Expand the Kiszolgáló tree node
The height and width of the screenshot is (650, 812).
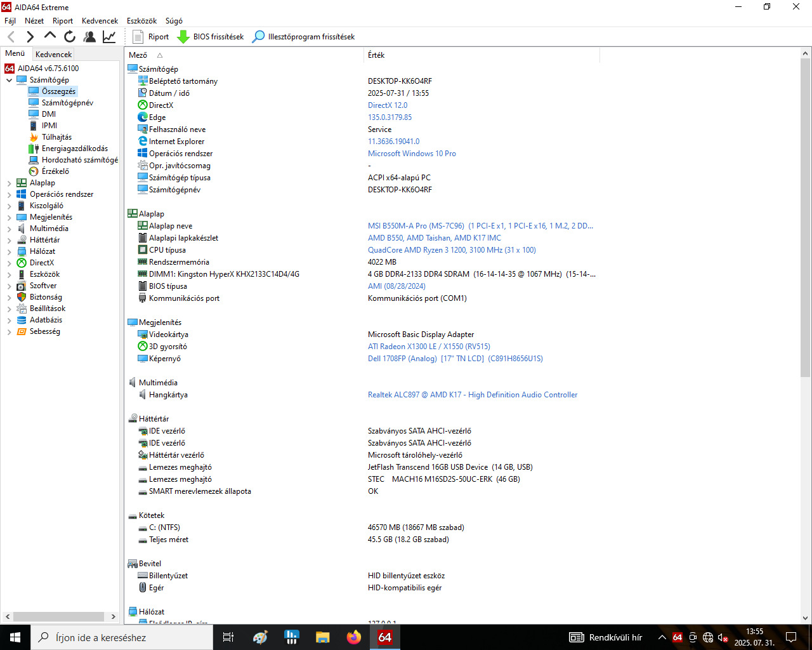[9, 206]
